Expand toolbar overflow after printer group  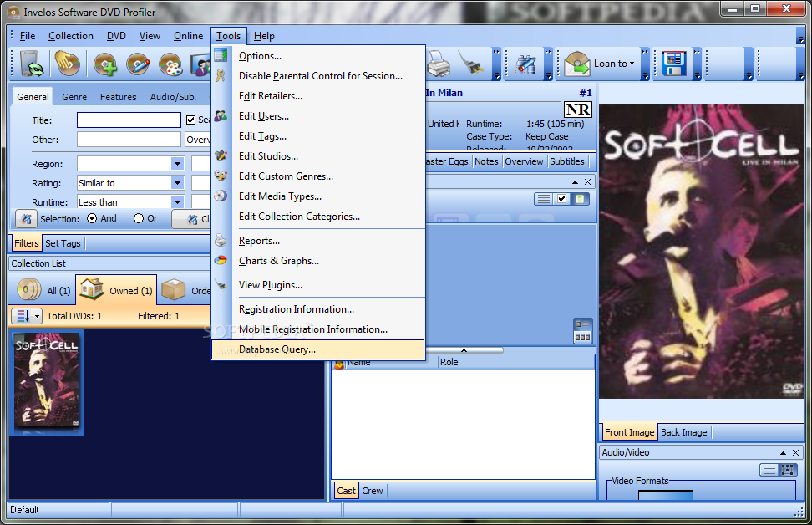point(496,64)
